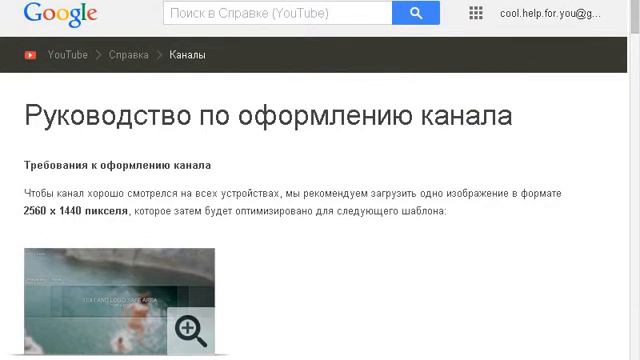Go to YouTube breadcrumb link
The image size is (640, 360).
[x=67, y=55]
